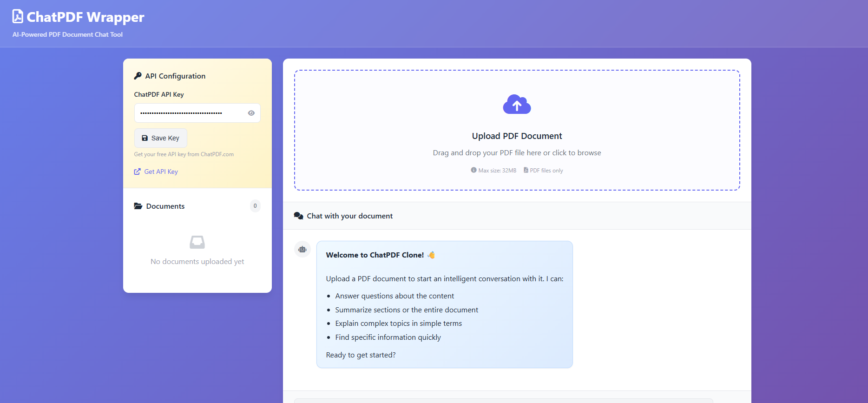Image resolution: width=868 pixels, height=403 pixels.
Task: Click the No documents uploaded yet message
Action: [197, 262]
